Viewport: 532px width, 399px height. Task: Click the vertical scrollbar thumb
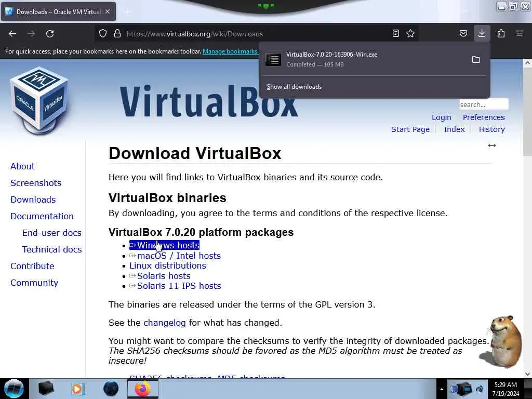click(x=527, y=111)
